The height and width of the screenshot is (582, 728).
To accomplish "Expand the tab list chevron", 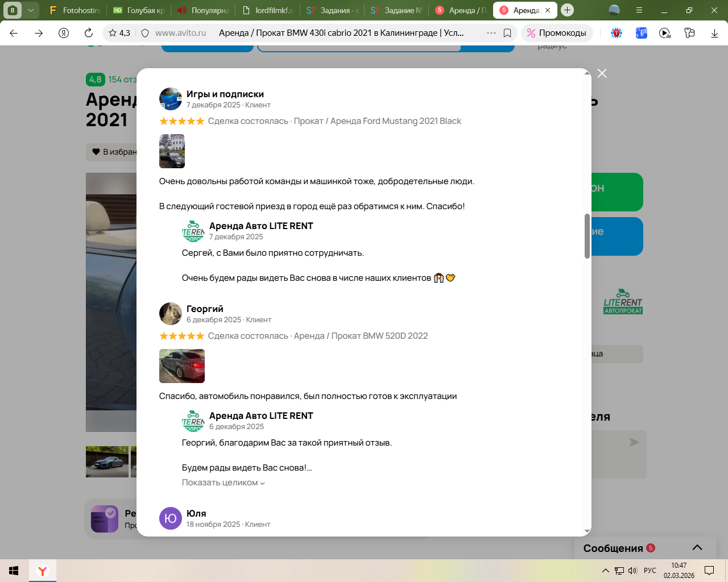I will point(31,10).
